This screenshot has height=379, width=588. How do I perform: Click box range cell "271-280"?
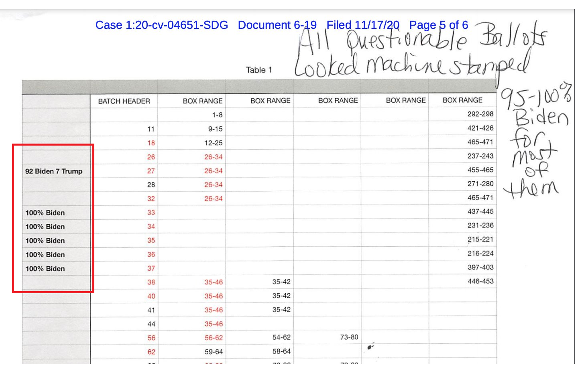point(480,184)
